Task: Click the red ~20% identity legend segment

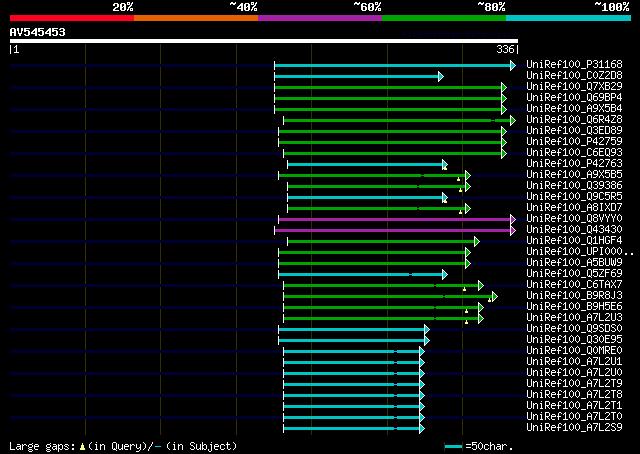Action: tap(71, 18)
